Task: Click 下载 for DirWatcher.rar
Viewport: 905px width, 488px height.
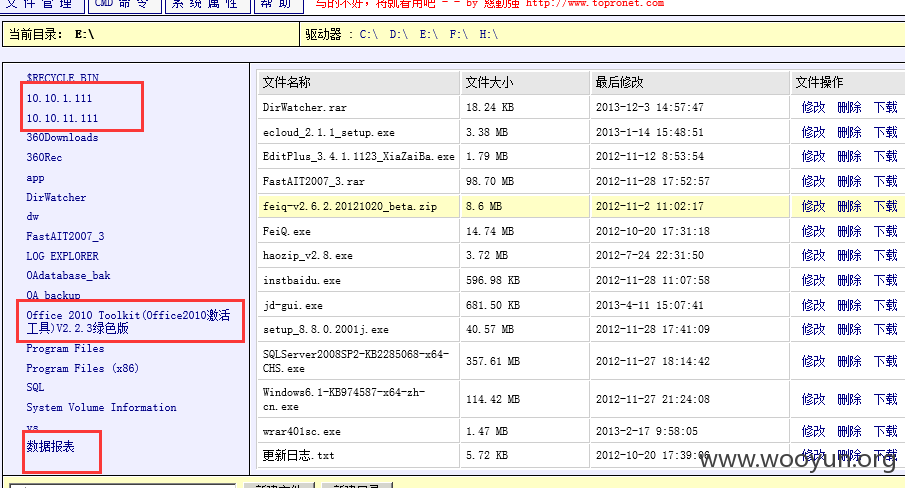Action: tap(885, 107)
